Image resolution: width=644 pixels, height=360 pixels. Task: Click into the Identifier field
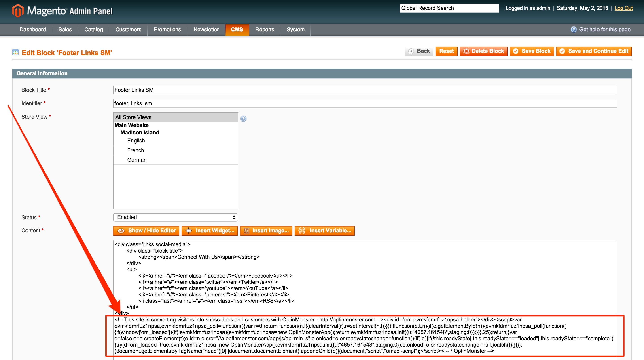365,103
